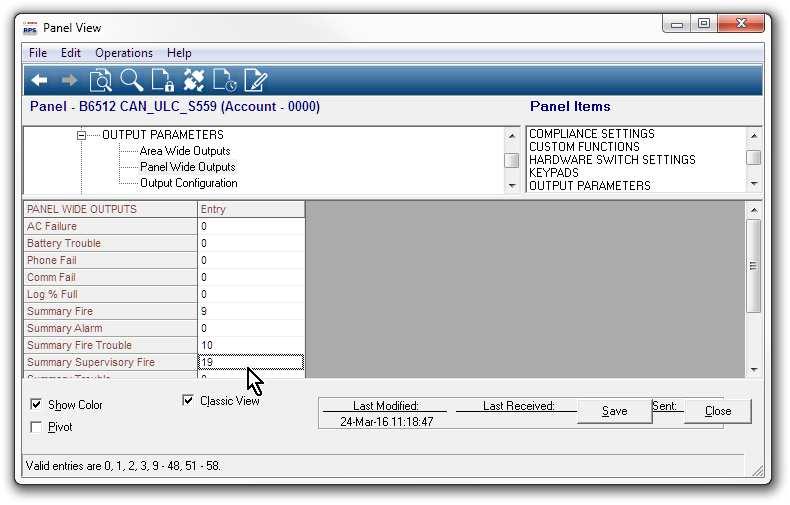This screenshot has height=505, width=790.
Task: Click the tree panel scrollbar thumb
Action: [511, 160]
